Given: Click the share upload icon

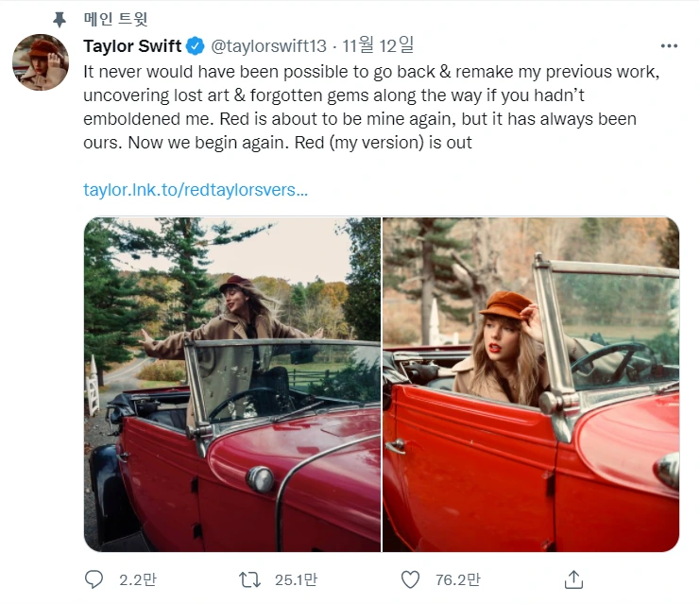Looking at the screenshot, I should click(x=573, y=578).
